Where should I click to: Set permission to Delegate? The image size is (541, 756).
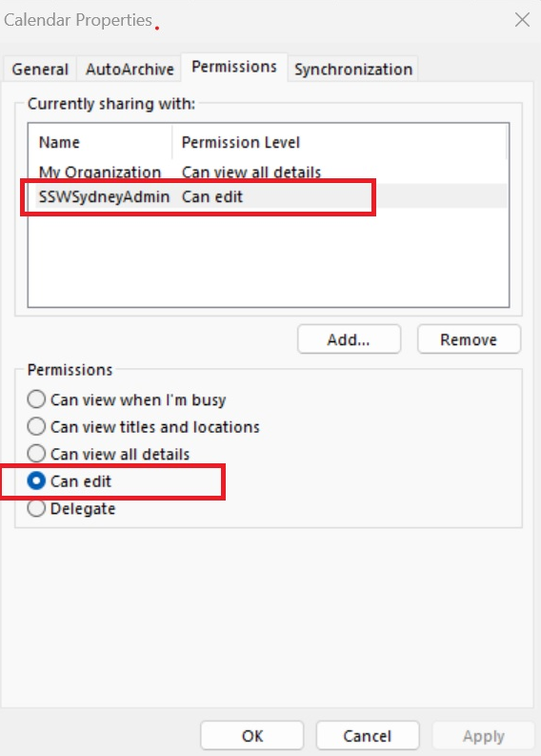[71, 508]
